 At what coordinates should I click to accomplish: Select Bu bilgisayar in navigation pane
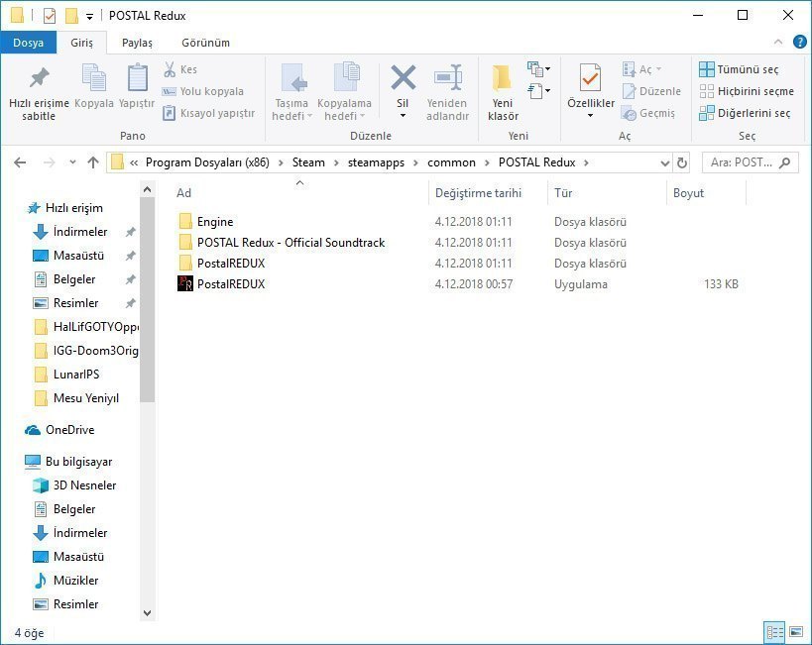click(78, 462)
